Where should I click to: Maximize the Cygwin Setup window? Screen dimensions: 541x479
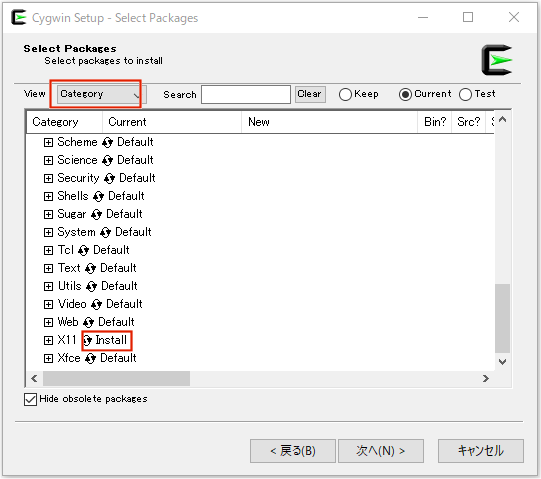(468, 17)
